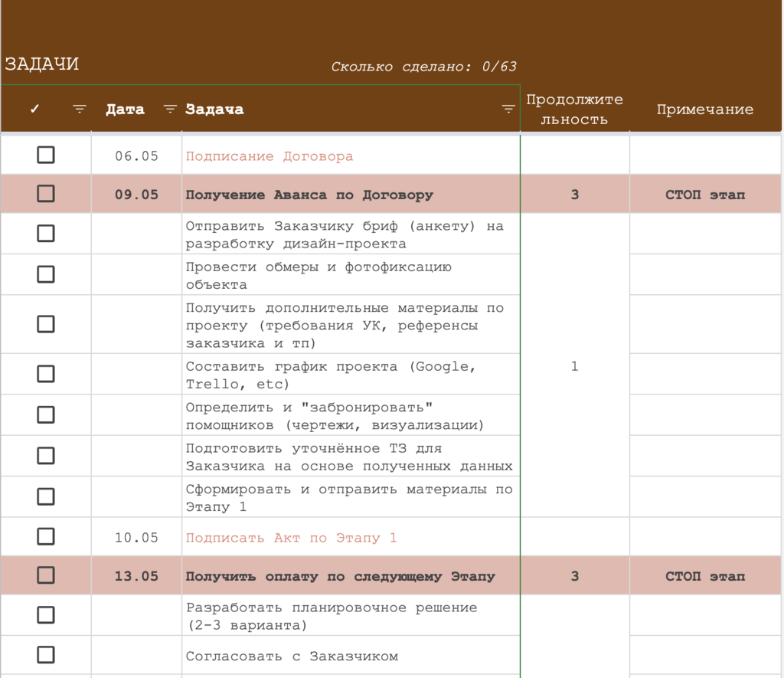Check the box for sending the client brief task

click(x=45, y=233)
